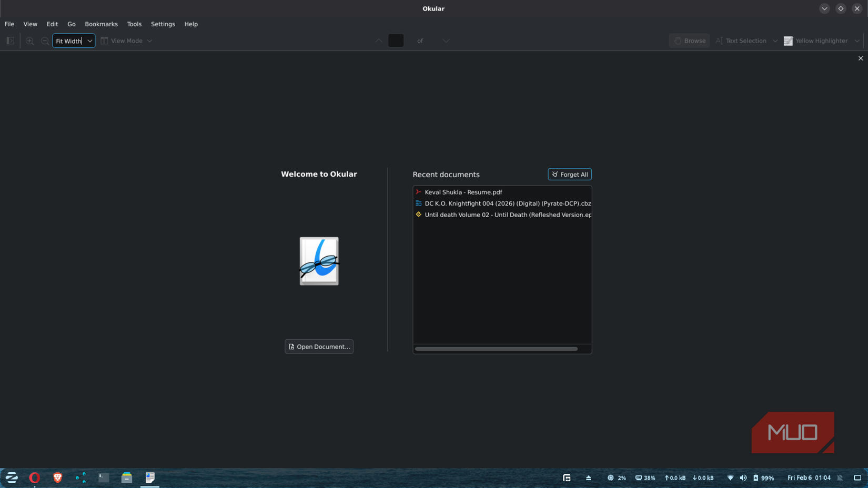Go to next page arrow

pos(446,40)
